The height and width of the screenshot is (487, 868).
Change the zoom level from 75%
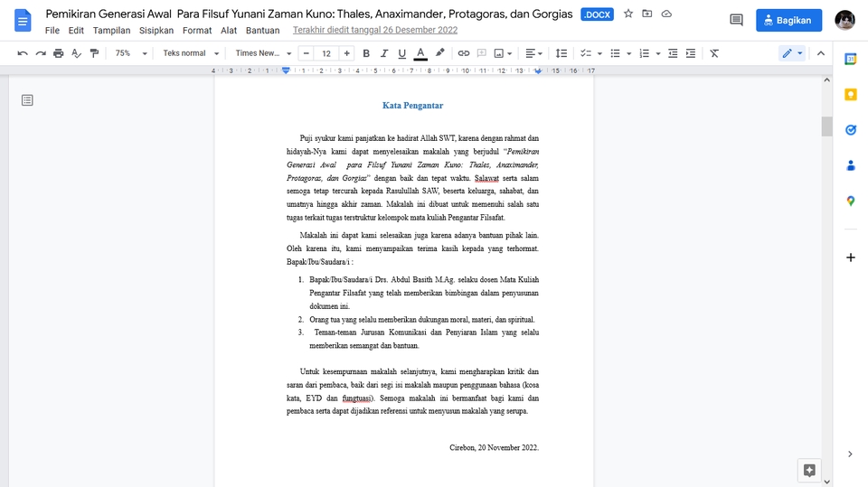130,53
